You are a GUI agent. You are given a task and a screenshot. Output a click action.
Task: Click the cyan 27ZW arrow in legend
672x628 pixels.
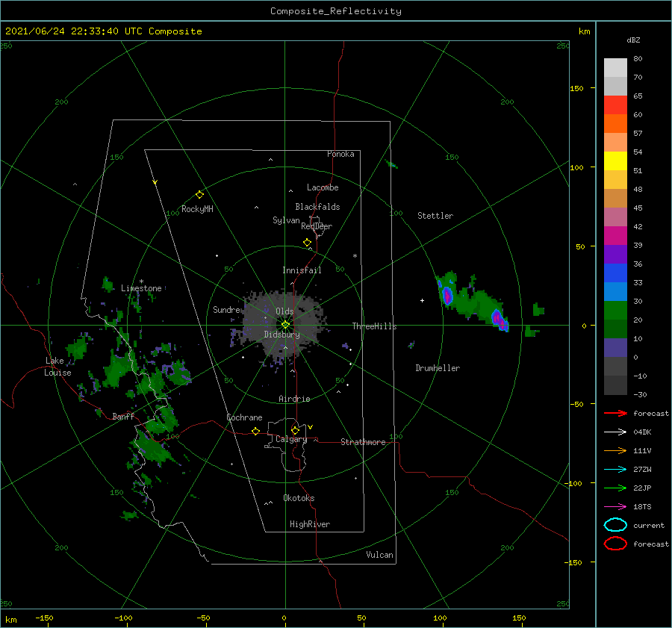pyautogui.click(x=615, y=470)
